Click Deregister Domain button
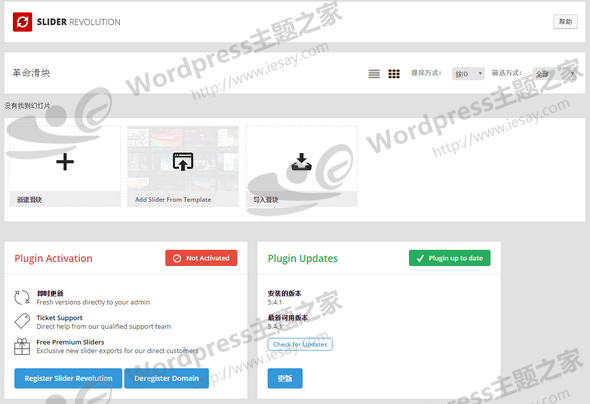This screenshot has width=590, height=404. (x=166, y=378)
